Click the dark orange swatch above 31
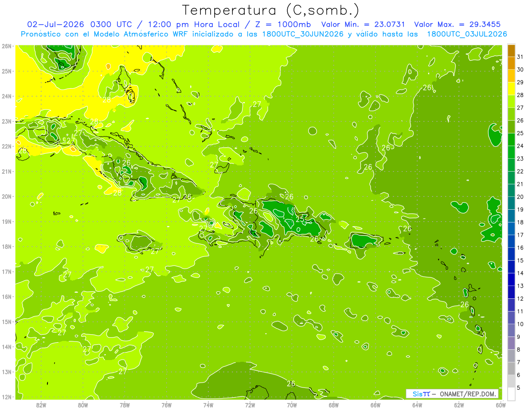532x411 pixels. (511, 50)
